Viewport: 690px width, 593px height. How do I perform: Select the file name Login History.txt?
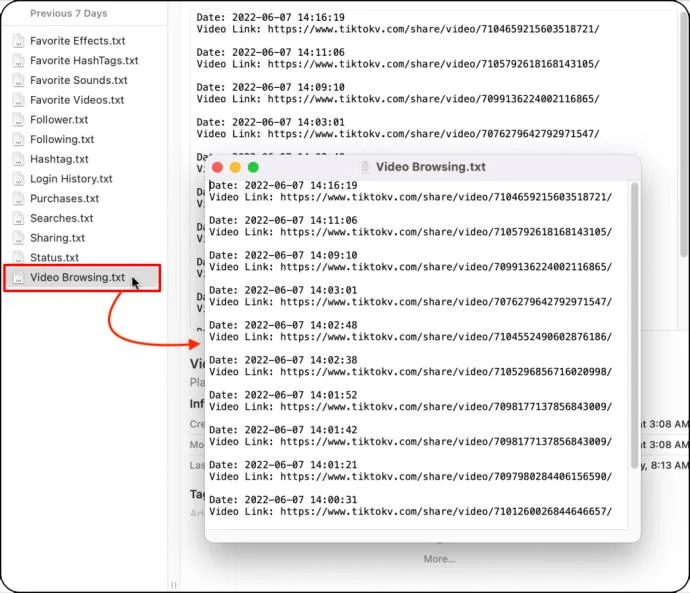tap(71, 179)
